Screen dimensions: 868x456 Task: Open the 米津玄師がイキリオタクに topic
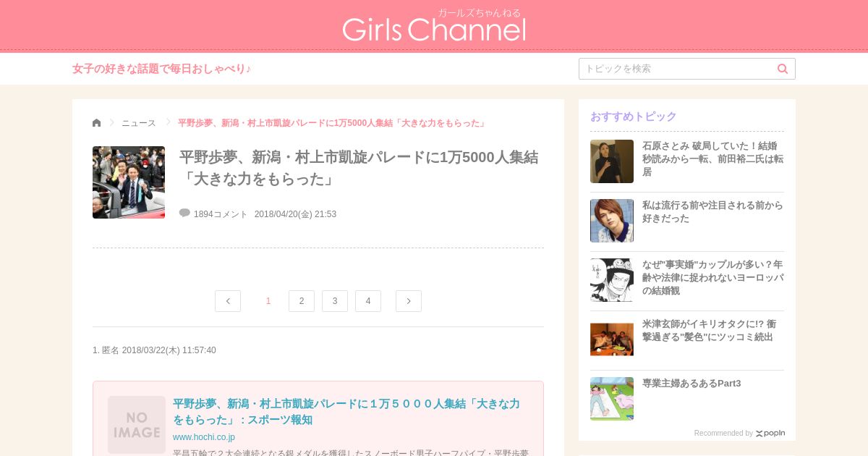709,331
